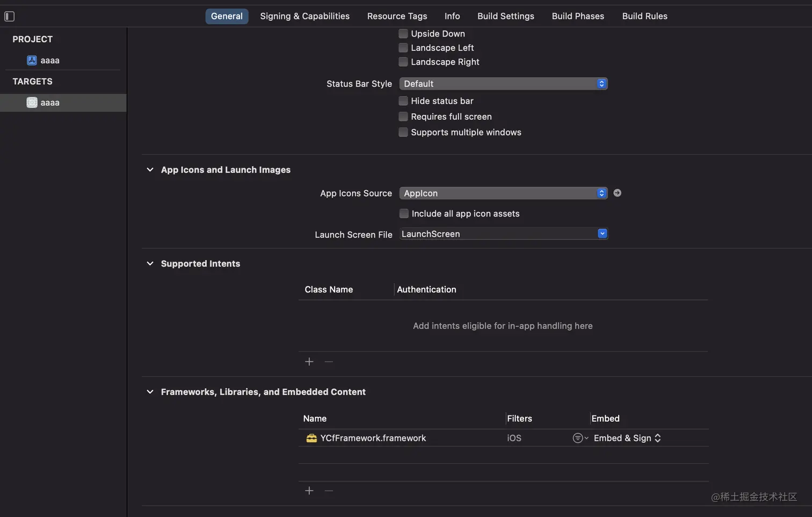
Task: Enable Upside Down orientation
Action: [403, 33]
